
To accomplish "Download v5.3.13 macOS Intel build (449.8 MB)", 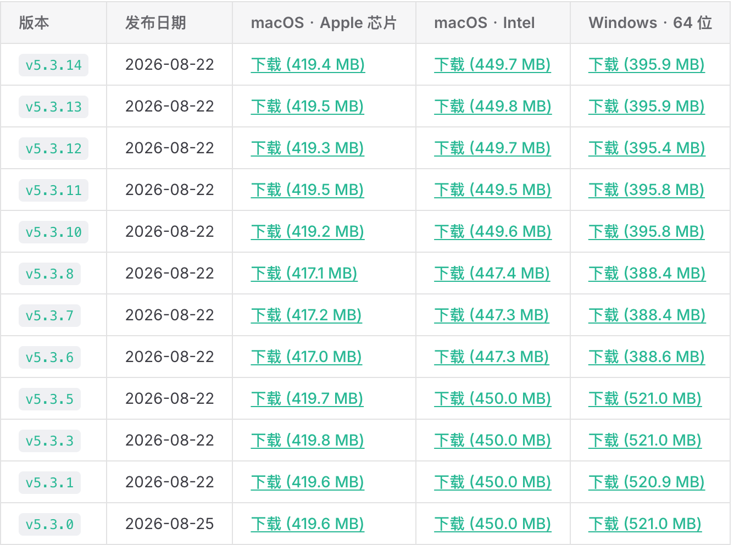I will click(493, 107).
